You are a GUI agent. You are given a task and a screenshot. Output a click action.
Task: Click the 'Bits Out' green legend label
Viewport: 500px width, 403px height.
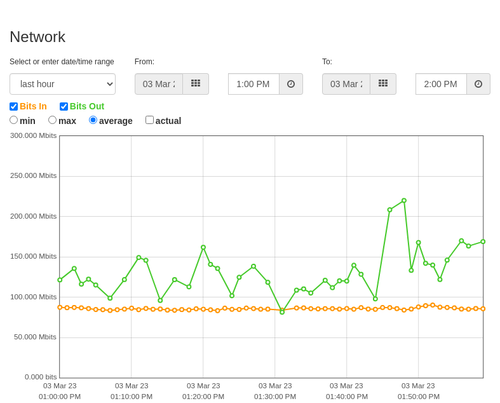(x=87, y=106)
